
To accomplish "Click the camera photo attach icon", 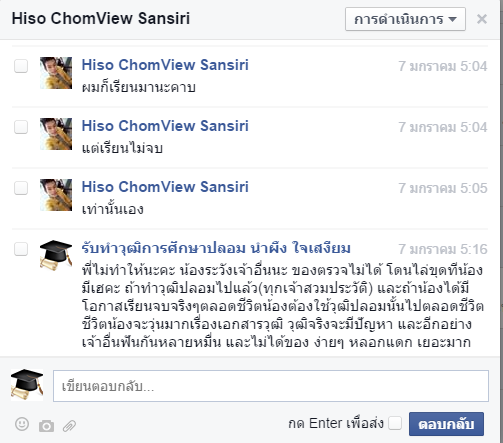I will pos(46,426).
